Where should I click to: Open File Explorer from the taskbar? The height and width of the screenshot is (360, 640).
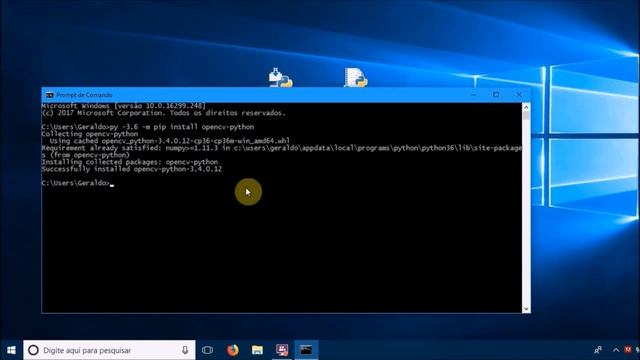pos(257,350)
